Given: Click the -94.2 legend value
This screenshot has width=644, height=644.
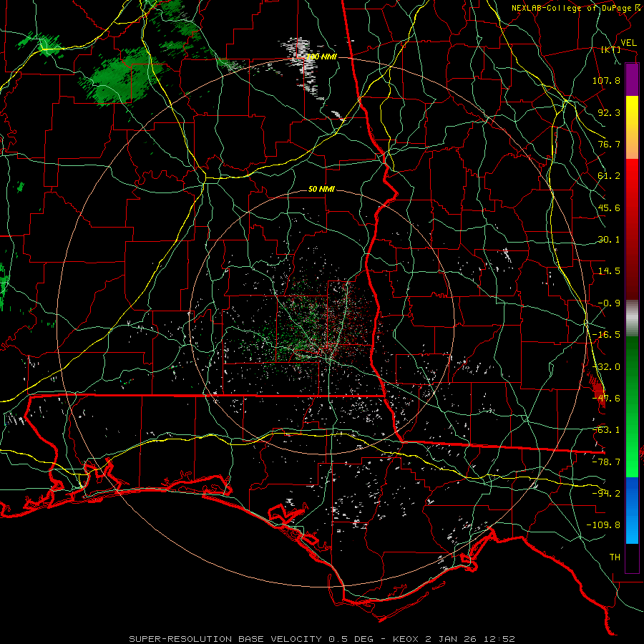Looking at the screenshot, I should (x=606, y=494).
